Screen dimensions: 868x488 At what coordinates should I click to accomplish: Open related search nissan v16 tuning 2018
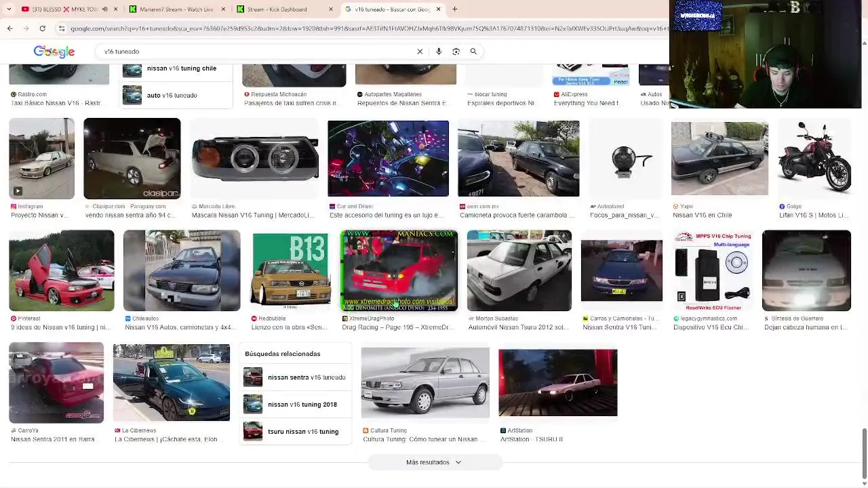296,405
